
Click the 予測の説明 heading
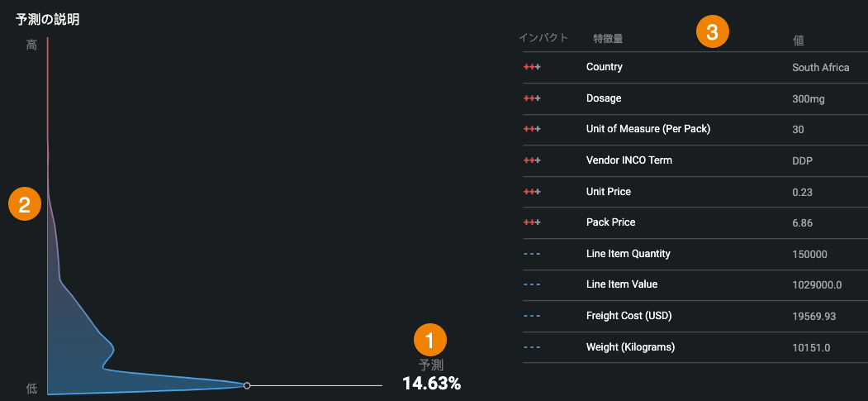(48, 19)
